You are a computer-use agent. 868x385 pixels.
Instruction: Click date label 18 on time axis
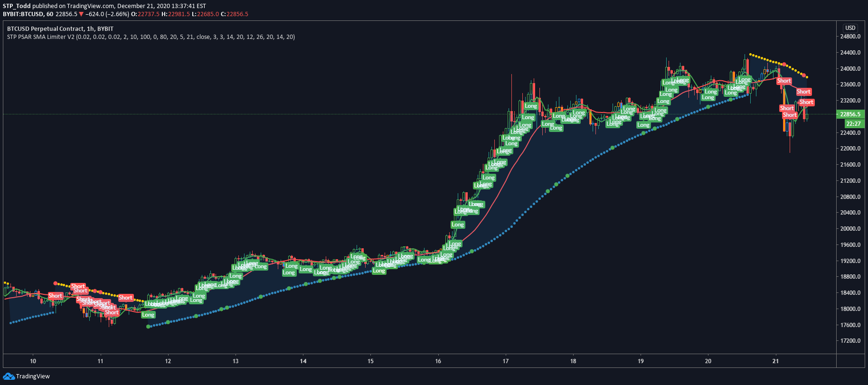click(573, 361)
